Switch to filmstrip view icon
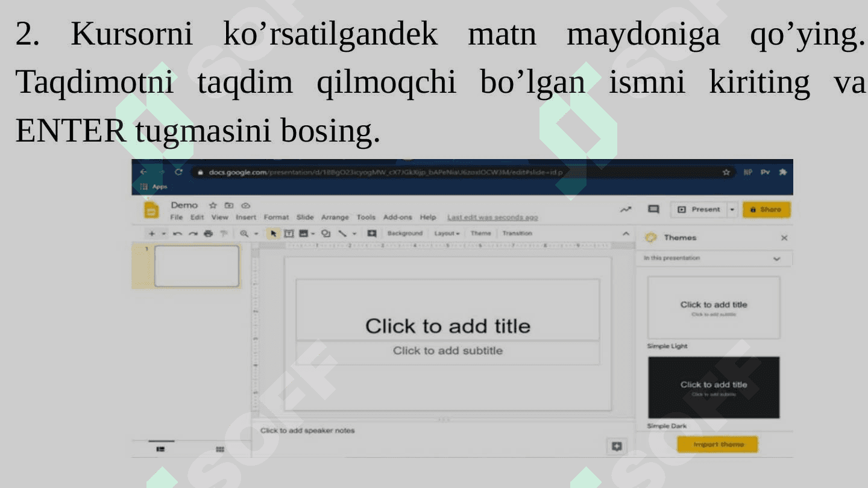868x488 pixels. pyautogui.click(x=160, y=449)
